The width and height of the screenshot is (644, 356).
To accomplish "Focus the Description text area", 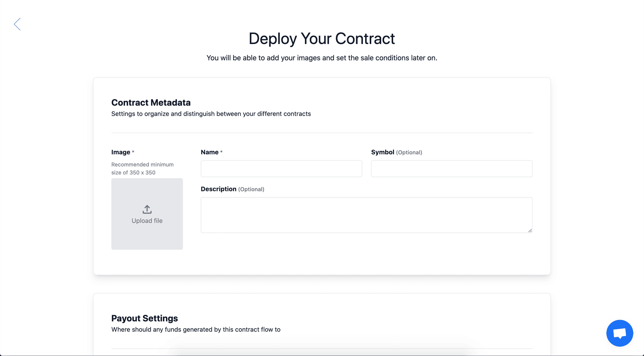I will pos(366,215).
